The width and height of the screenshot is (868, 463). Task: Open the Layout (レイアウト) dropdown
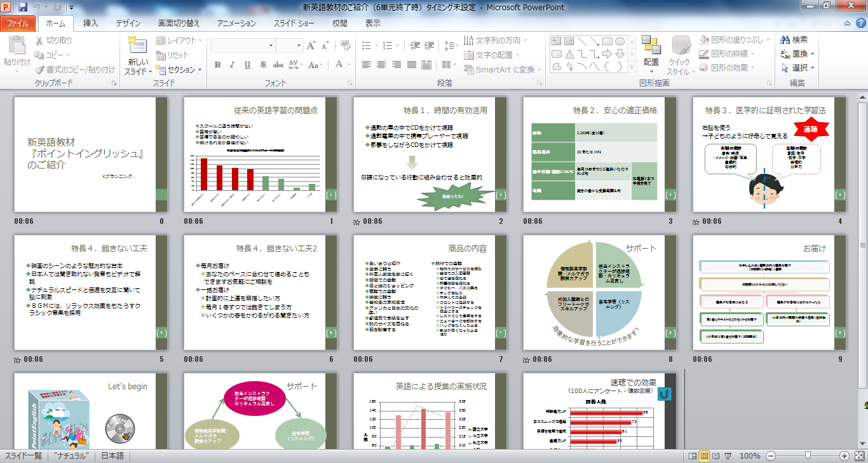tap(179, 41)
